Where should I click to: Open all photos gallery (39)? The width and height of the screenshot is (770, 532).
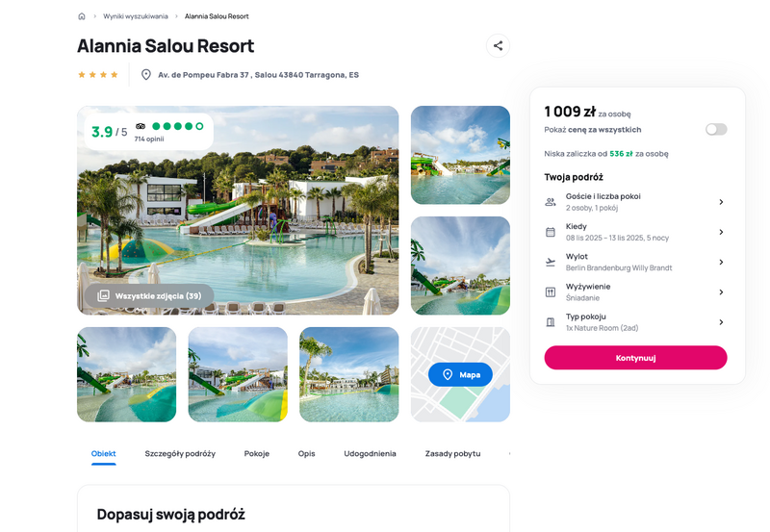pos(149,296)
